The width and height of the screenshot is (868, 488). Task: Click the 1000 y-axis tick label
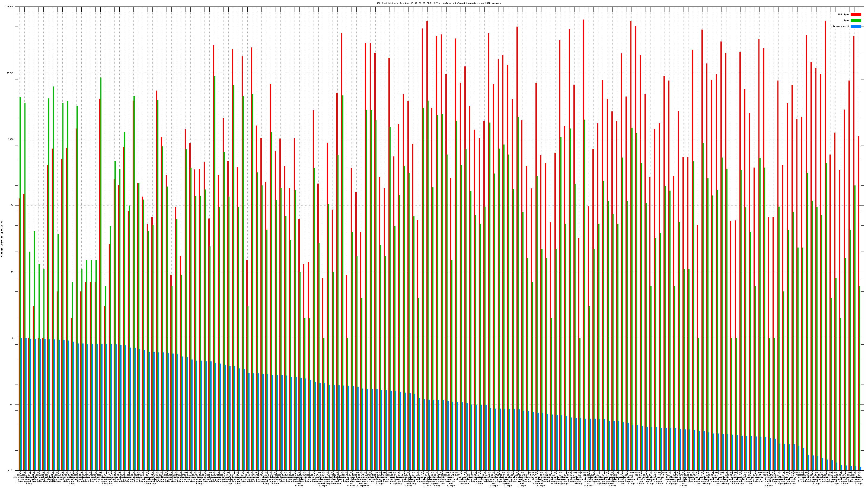[x=11, y=139]
